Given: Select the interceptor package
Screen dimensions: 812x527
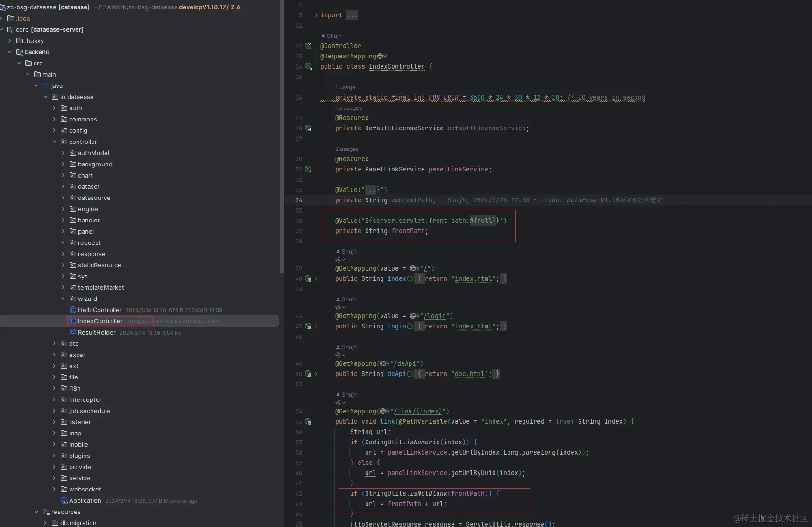Looking at the screenshot, I should pyautogui.click(x=139, y=399).
